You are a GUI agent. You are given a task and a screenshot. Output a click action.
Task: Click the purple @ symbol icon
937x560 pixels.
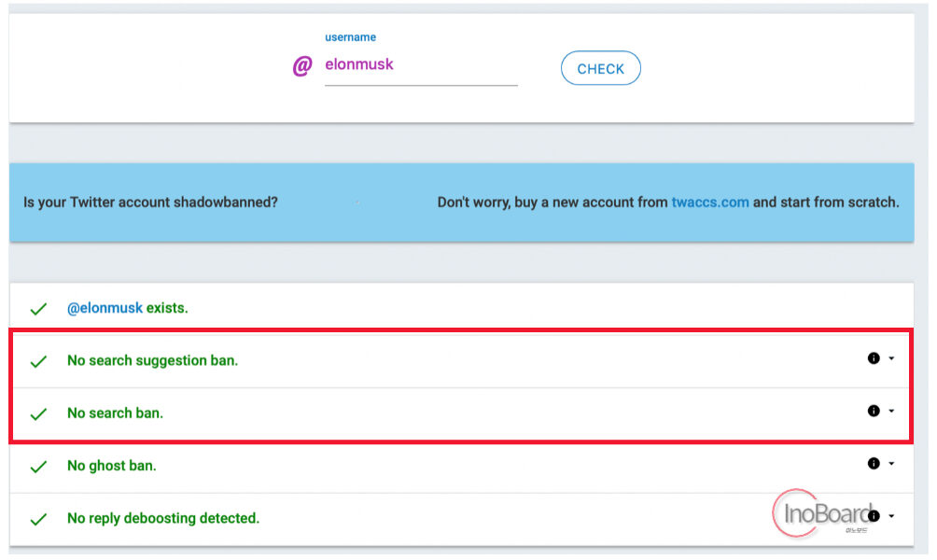301,65
